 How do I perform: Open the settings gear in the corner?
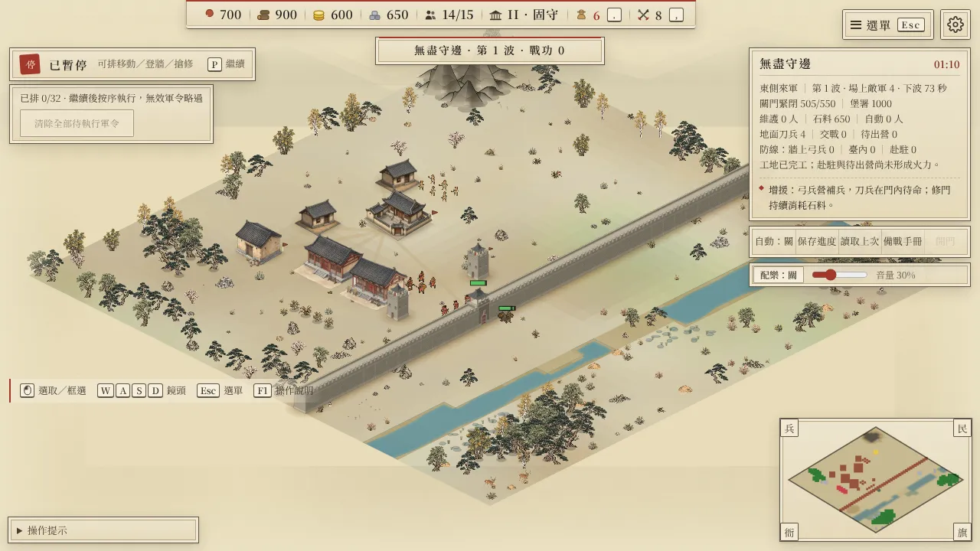[x=955, y=24]
